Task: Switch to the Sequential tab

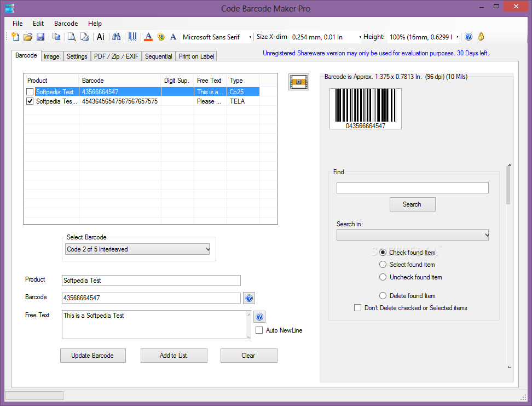Action: click(x=158, y=56)
